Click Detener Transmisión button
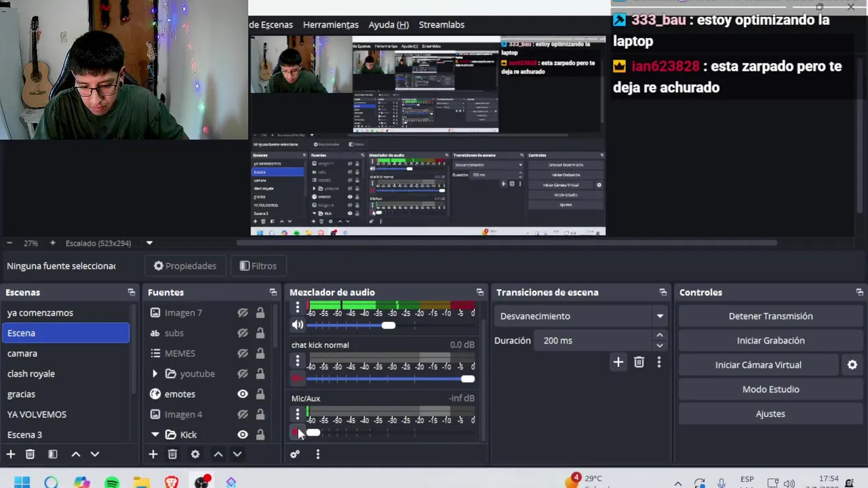The image size is (868, 488). (770, 316)
